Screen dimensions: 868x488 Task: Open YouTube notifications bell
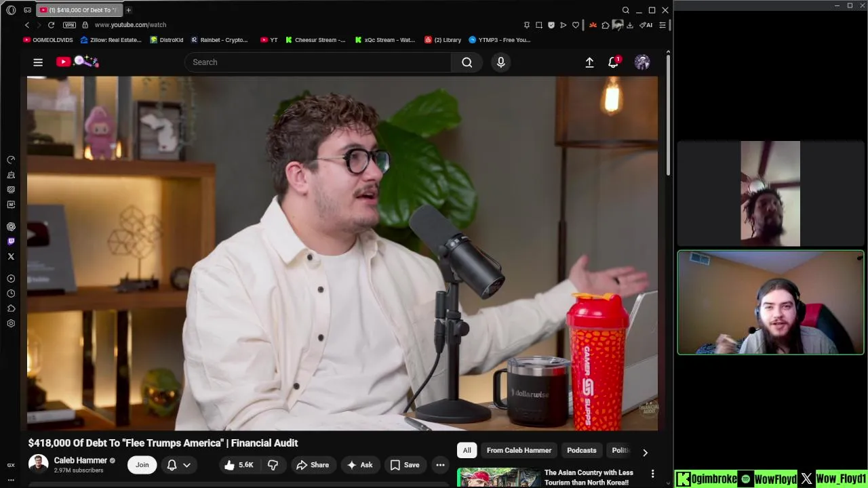click(614, 62)
